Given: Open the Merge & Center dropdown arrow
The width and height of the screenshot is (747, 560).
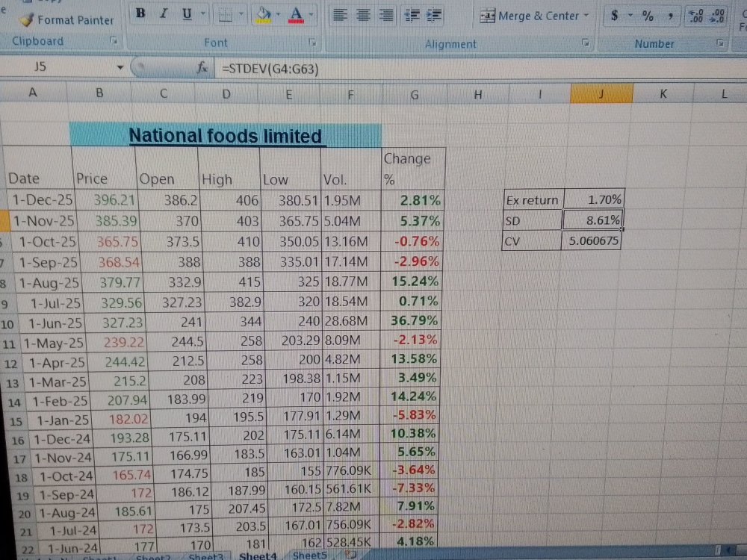Looking at the screenshot, I should coord(586,16).
